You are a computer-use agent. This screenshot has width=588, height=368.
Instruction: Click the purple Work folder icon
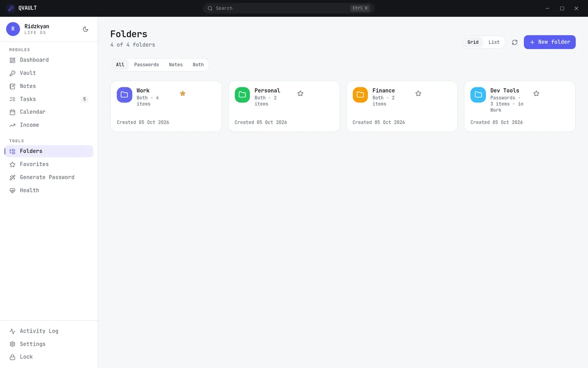[x=124, y=95]
